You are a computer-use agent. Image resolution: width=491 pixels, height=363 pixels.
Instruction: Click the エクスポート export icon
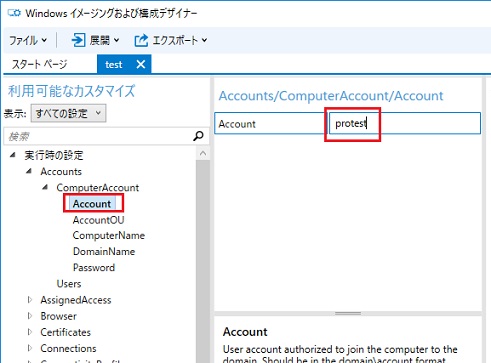141,40
